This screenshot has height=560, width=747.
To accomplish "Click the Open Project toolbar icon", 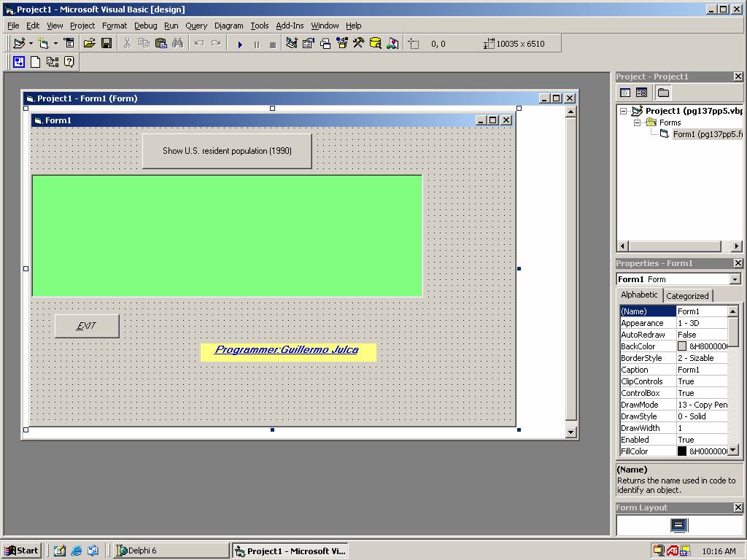I will [89, 44].
